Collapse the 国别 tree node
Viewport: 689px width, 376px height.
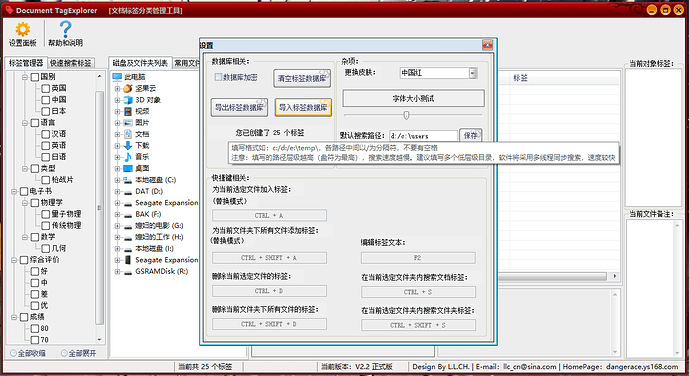pyautogui.click(x=25, y=77)
